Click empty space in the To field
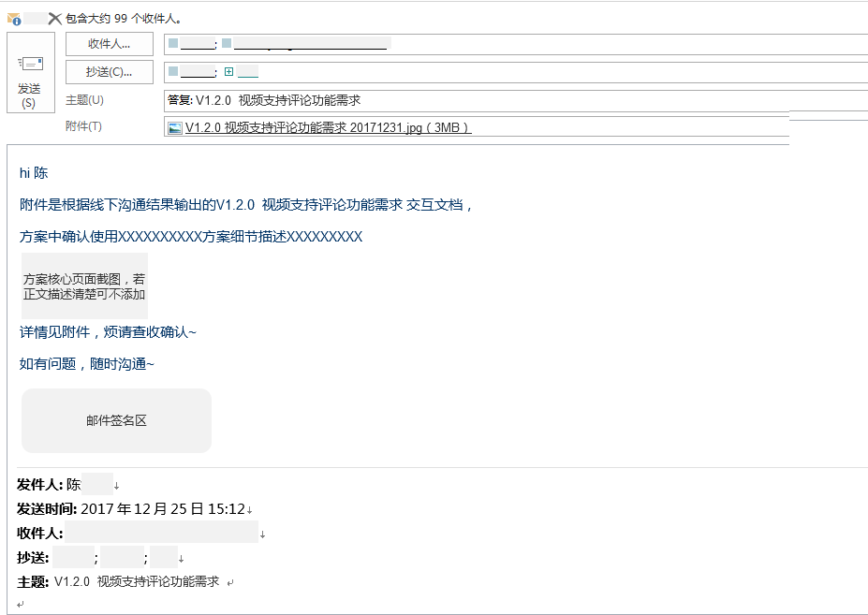Screen dimensions: 868x615 pyautogui.click(x=625, y=44)
